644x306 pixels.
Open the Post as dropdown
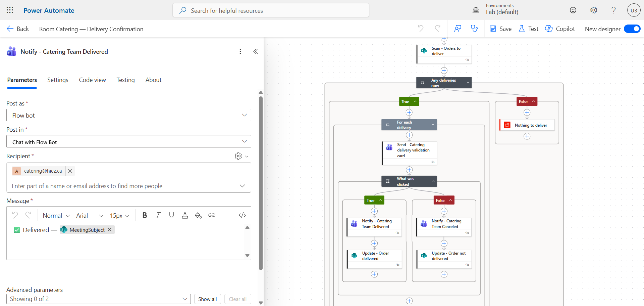pos(129,115)
